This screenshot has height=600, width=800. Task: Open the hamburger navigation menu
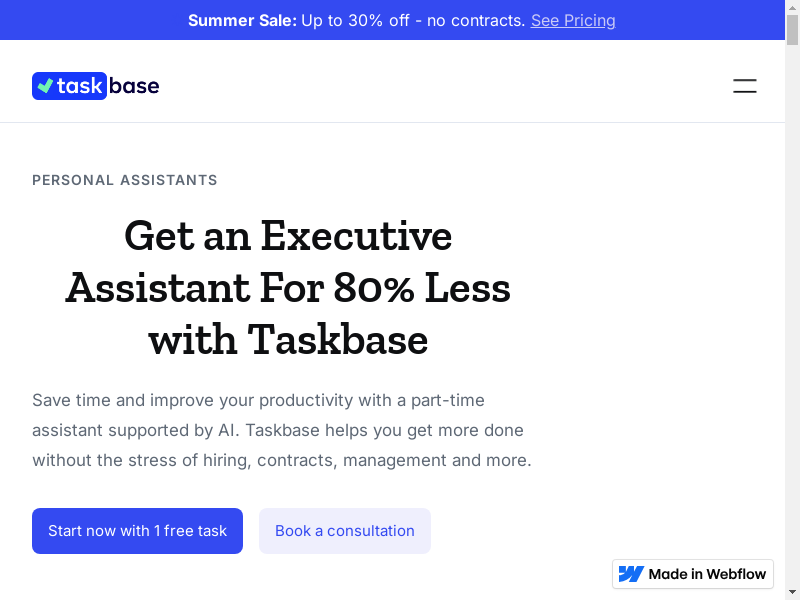tap(744, 86)
